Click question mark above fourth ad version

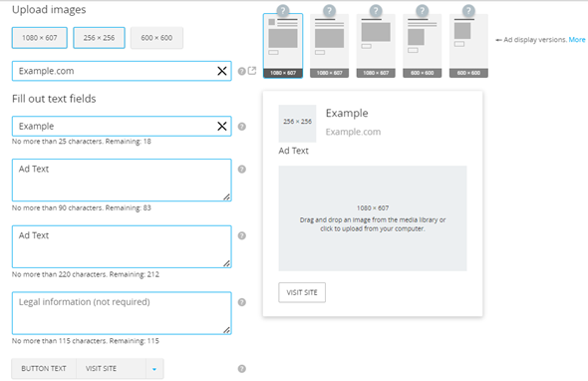[423, 11]
